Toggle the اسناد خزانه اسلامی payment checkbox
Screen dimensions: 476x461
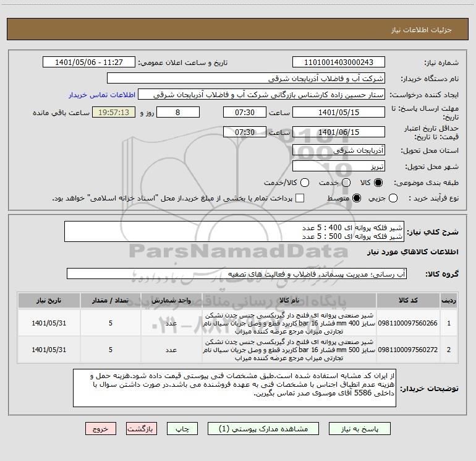tap(300, 198)
